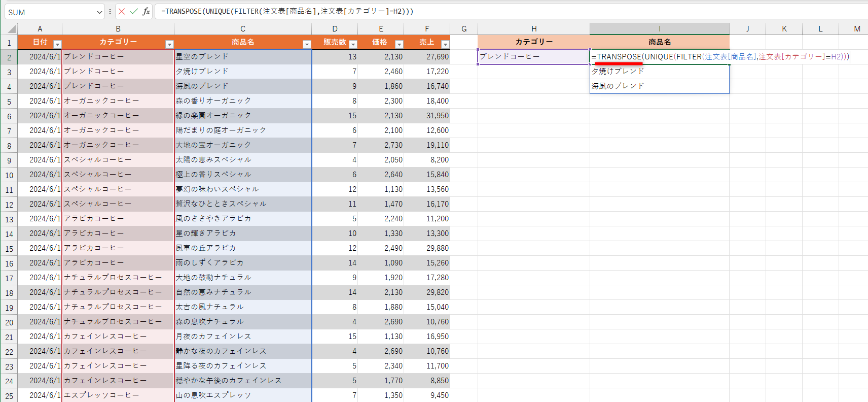
Task: Click エスプレッソコーヒー category in row 25
Action: pos(118,395)
